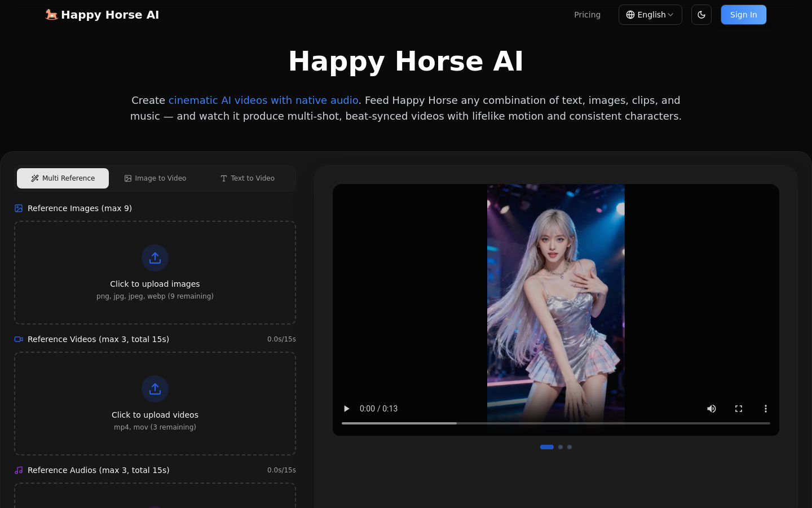Click the Reference Audios music note icon

[x=19, y=470]
